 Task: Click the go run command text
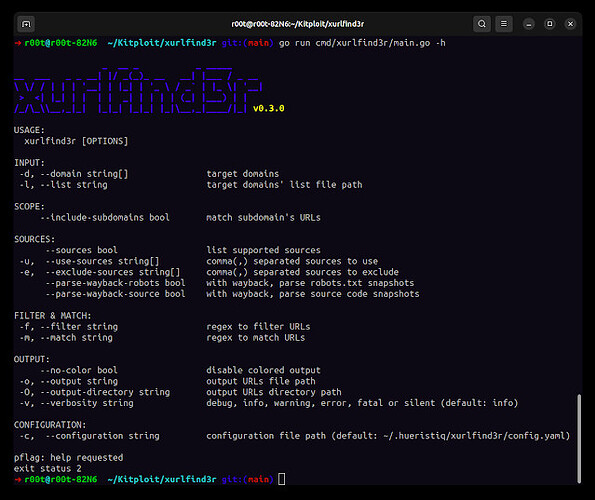362,43
